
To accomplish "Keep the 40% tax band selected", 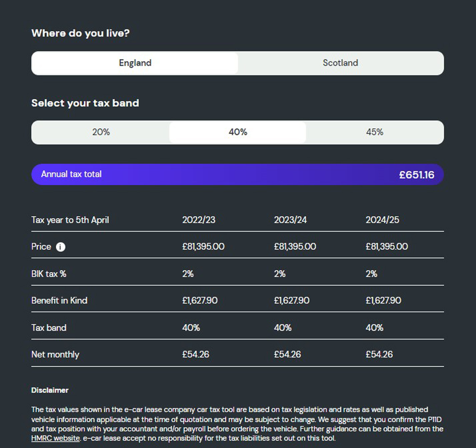I will click(x=237, y=132).
